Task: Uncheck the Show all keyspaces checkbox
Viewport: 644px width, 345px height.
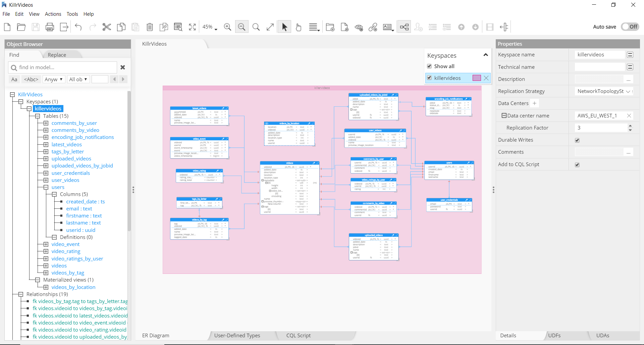Action: click(429, 66)
